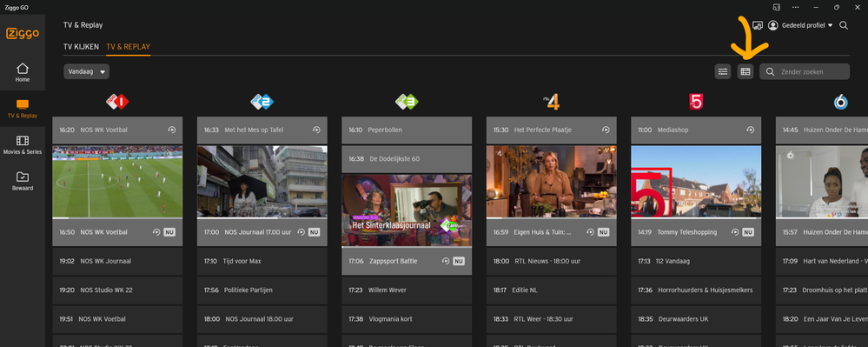Open RTL Nieuws - 18:00 uur listing

click(x=552, y=261)
